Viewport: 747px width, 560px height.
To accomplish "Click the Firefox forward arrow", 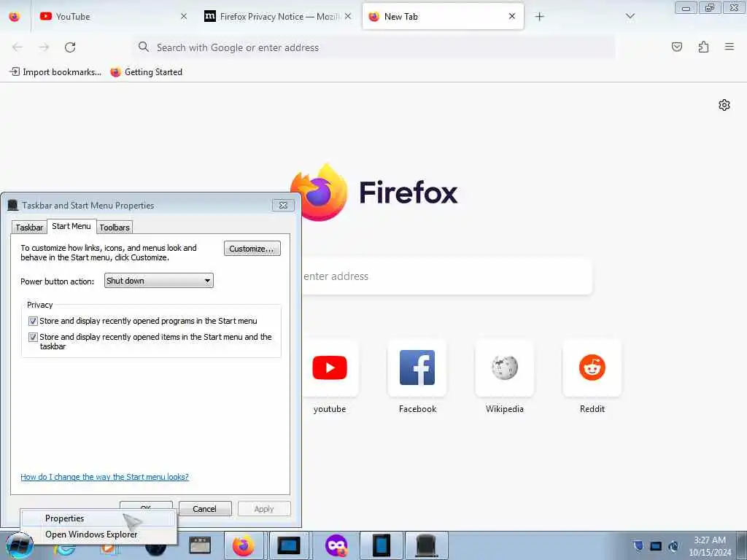I will 44,47.
